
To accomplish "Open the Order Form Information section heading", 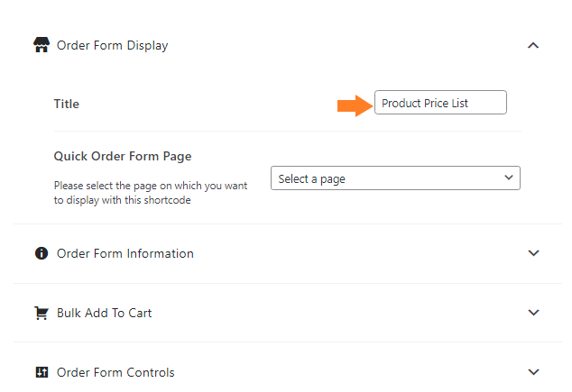I will pos(125,253).
